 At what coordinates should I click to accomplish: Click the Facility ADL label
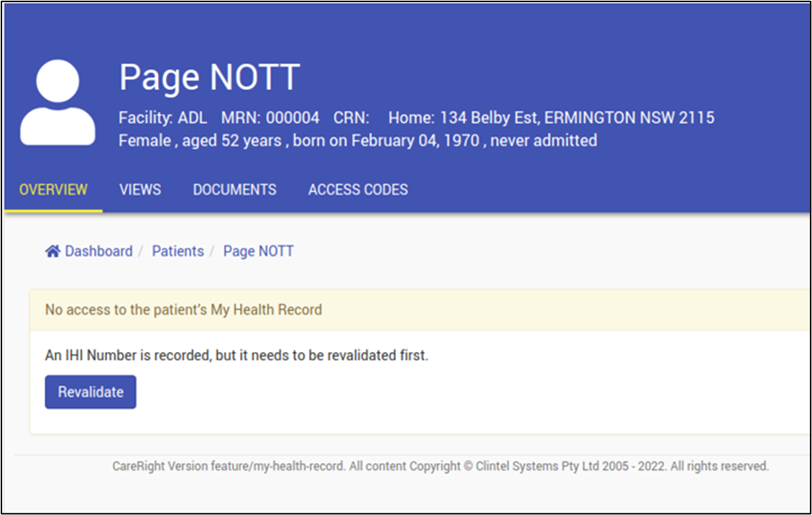163,118
